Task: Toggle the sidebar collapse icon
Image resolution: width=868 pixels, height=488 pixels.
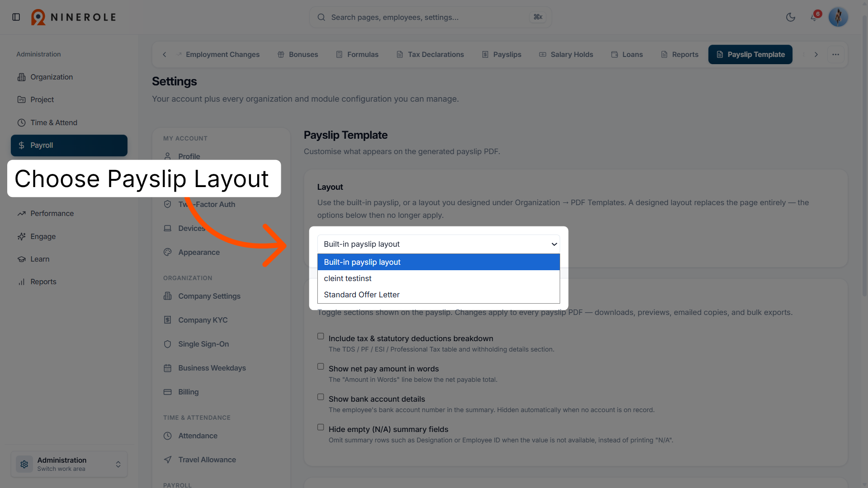Action: [16, 17]
